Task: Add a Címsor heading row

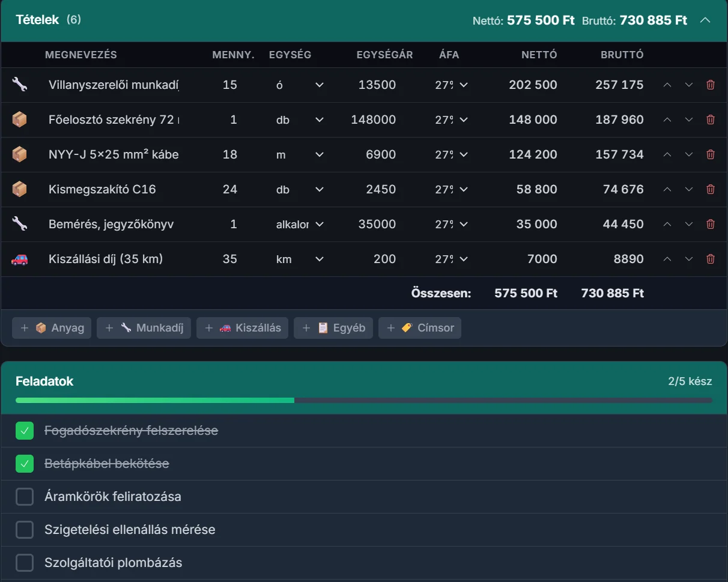Action: [420, 328]
